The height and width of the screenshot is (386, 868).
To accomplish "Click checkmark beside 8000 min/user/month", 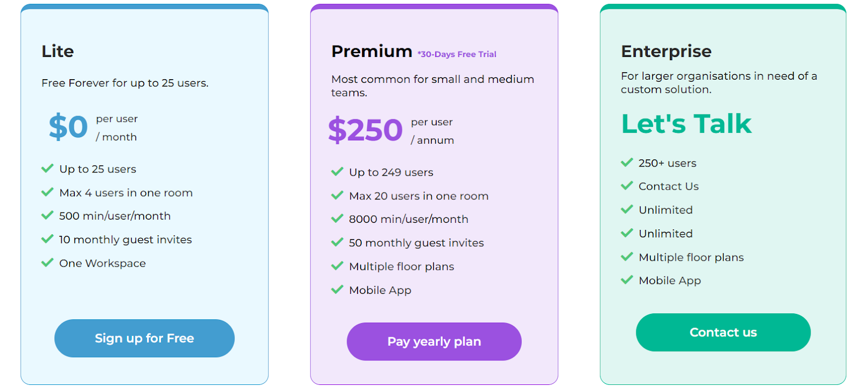I will click(x=337, y=219).
